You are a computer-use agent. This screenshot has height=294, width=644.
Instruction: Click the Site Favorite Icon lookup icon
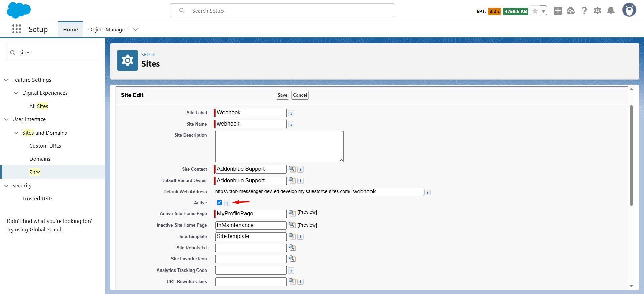(x=292, y=259)
